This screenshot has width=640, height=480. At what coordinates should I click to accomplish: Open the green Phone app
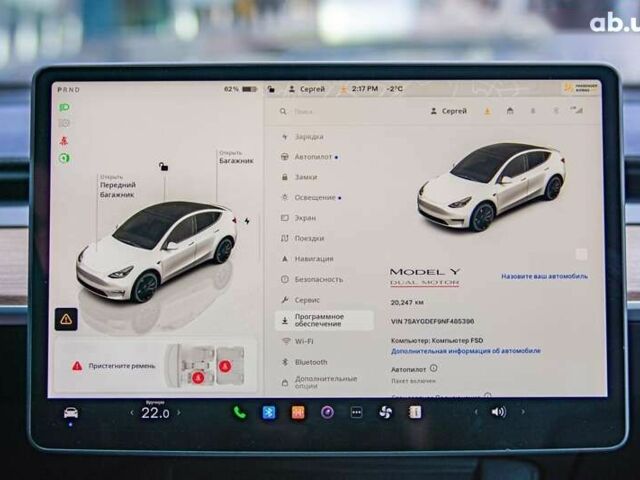click(240, 413)
